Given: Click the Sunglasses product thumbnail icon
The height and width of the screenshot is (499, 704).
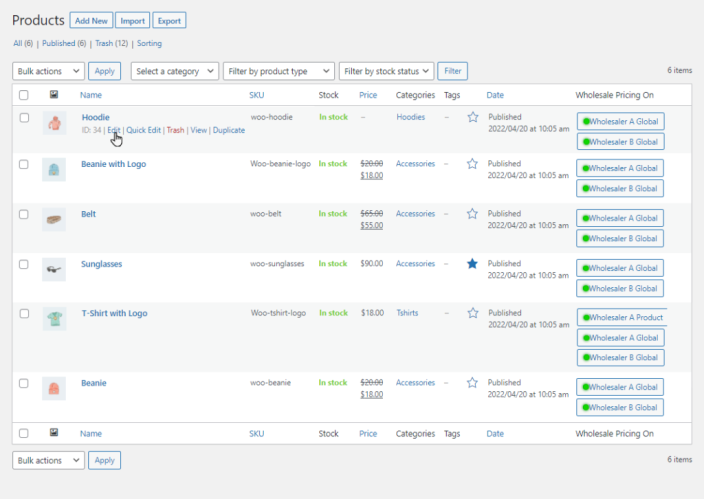Looking at the screenshot, I should tap(54, 269).
